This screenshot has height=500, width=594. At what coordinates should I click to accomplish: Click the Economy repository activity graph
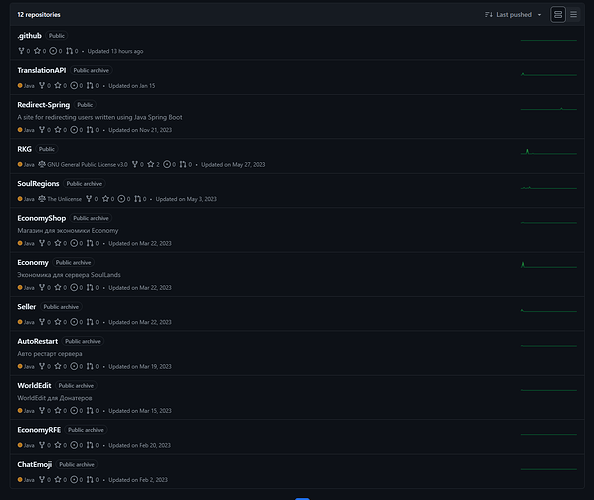(549, 265)
